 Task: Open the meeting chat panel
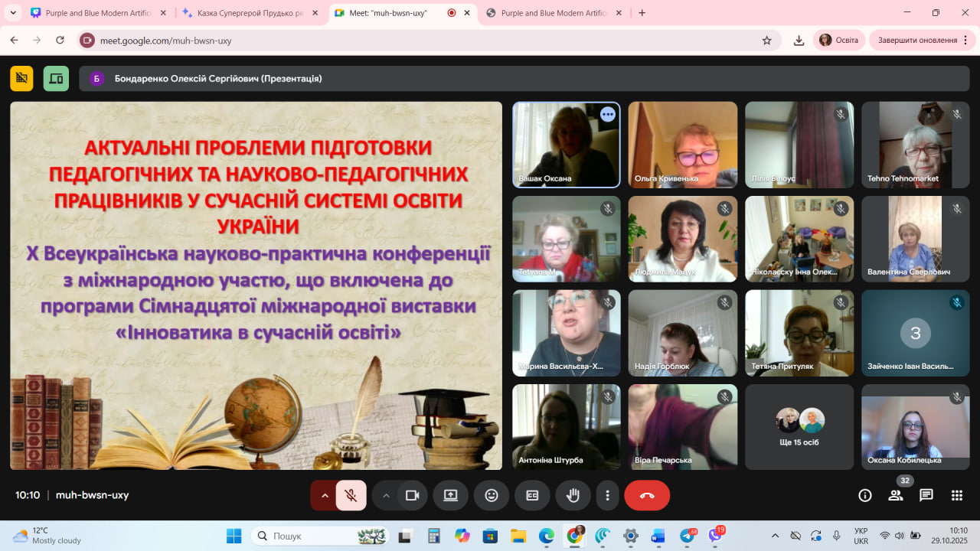(926, 495)
